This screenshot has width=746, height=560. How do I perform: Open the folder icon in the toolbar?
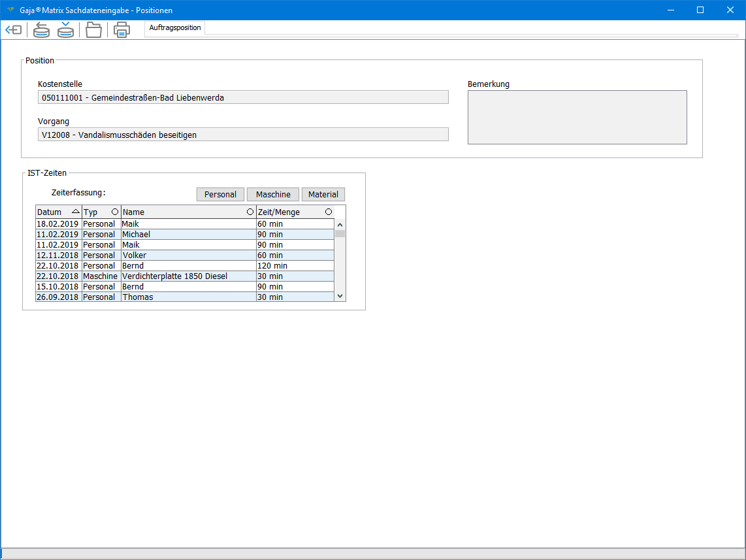pos(94,30)
